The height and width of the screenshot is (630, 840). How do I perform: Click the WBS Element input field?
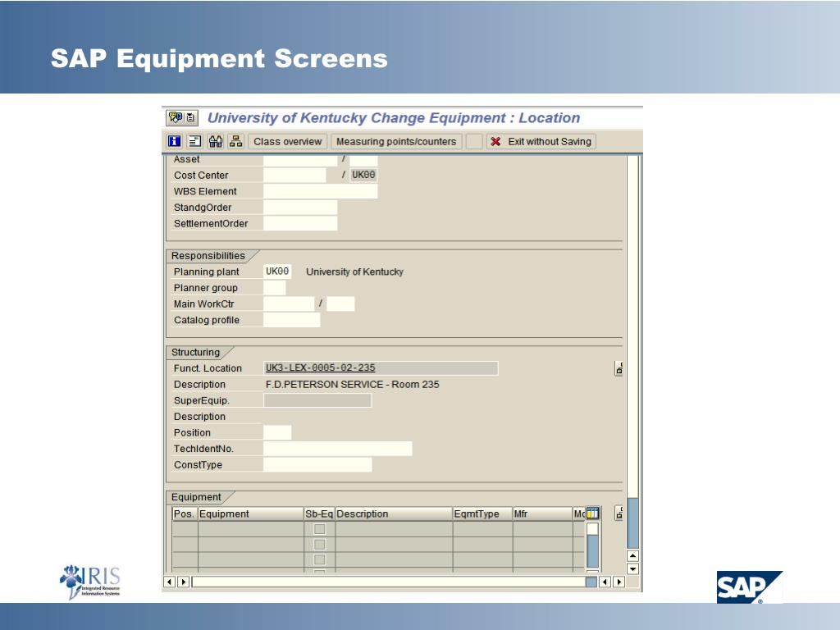pyautogui.click(x=321, y=191)
